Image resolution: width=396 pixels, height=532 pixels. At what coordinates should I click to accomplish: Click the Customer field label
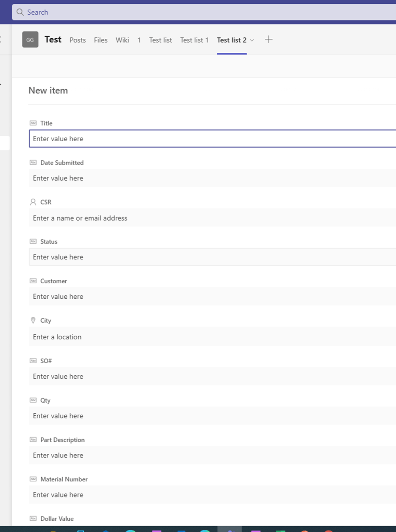[x=54, y=281]
